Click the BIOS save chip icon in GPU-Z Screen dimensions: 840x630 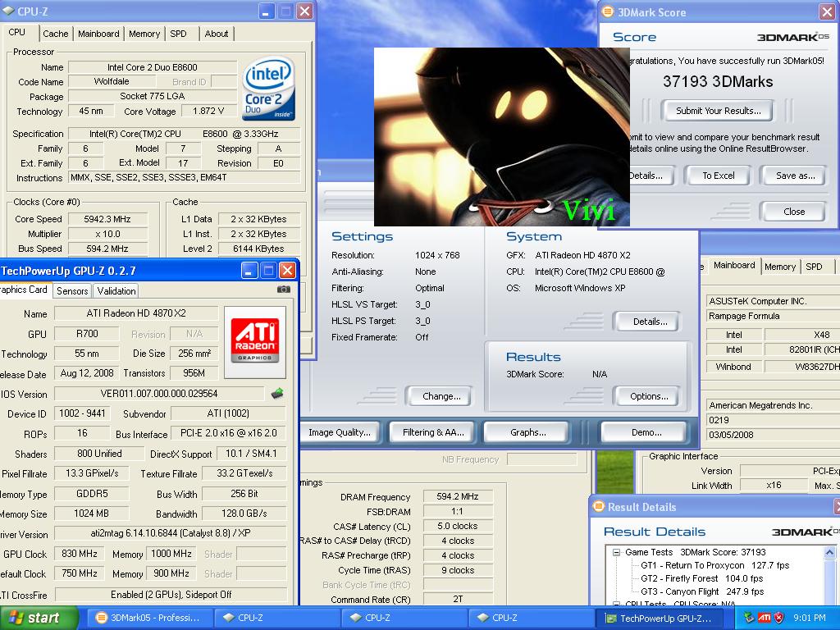click(277, 394)
